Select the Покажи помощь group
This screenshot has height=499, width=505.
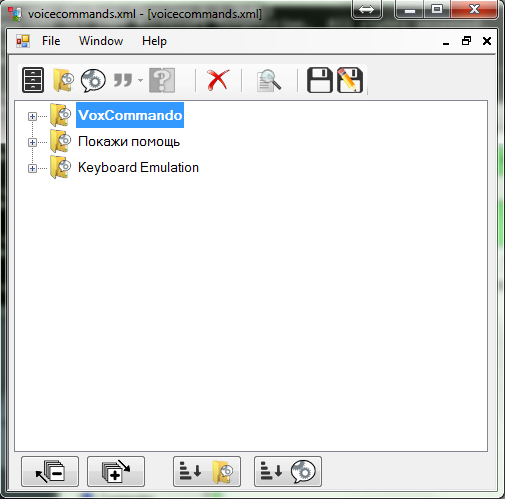coord(129,141)
